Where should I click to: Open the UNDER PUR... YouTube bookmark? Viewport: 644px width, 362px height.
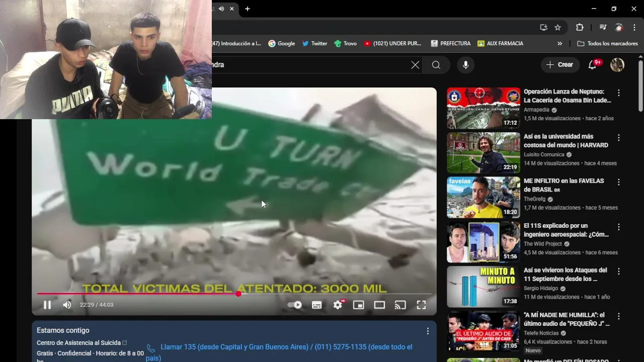(392, 44)
